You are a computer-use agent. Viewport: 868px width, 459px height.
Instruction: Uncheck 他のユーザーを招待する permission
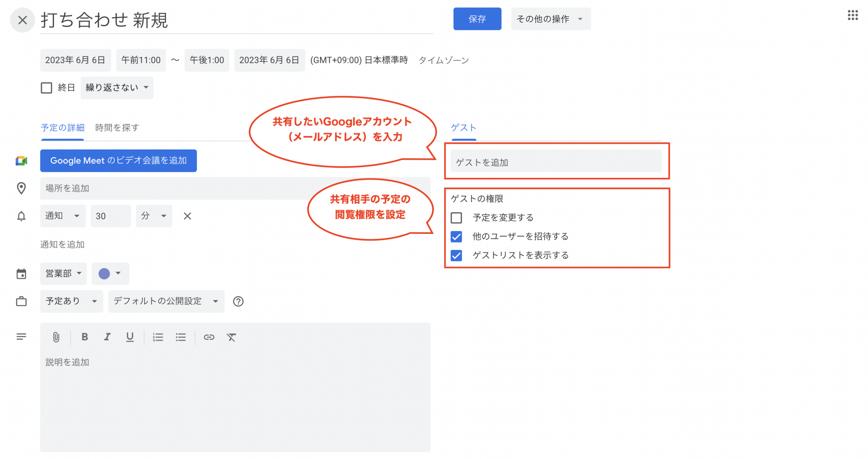click(x=456, y=237)
